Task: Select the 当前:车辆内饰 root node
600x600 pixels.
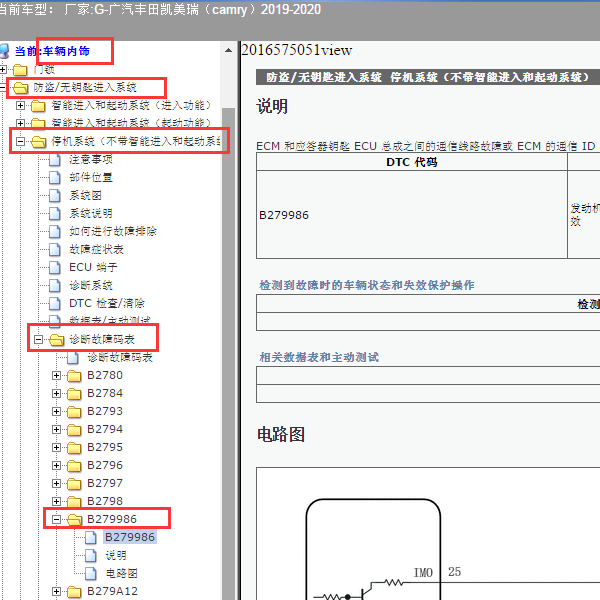Action: (52, 51)
